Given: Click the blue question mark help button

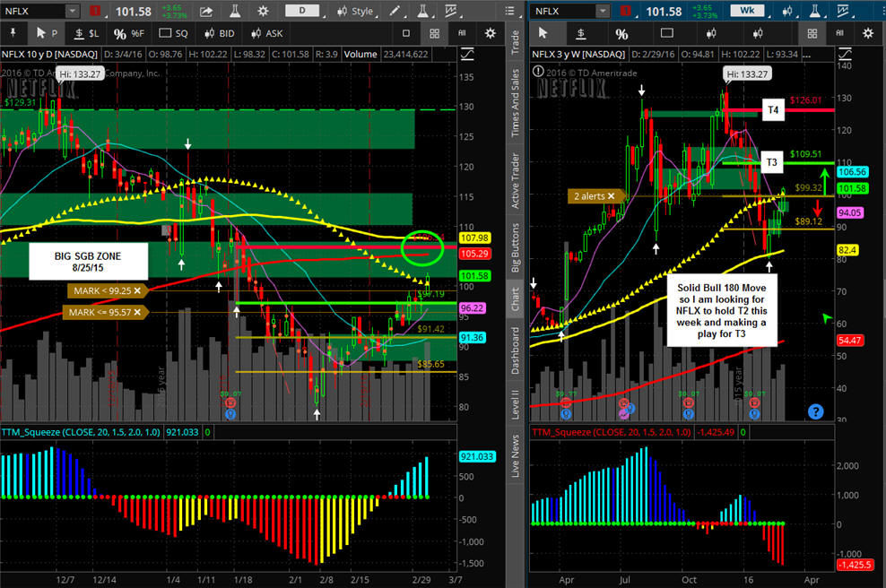Looking at the screenshot, I should pos(815,411).
